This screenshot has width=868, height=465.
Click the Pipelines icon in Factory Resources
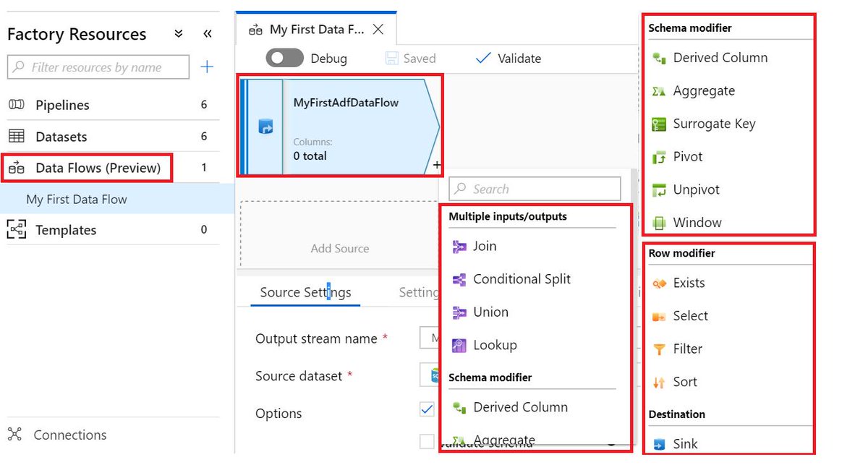pyautogui.click(x=16, y=105)
